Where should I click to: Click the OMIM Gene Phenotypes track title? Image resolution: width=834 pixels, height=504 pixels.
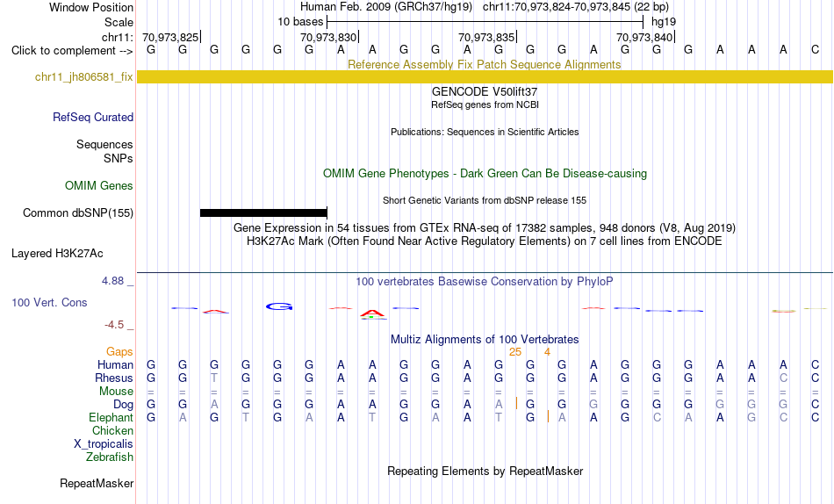[x=485, y=174]
